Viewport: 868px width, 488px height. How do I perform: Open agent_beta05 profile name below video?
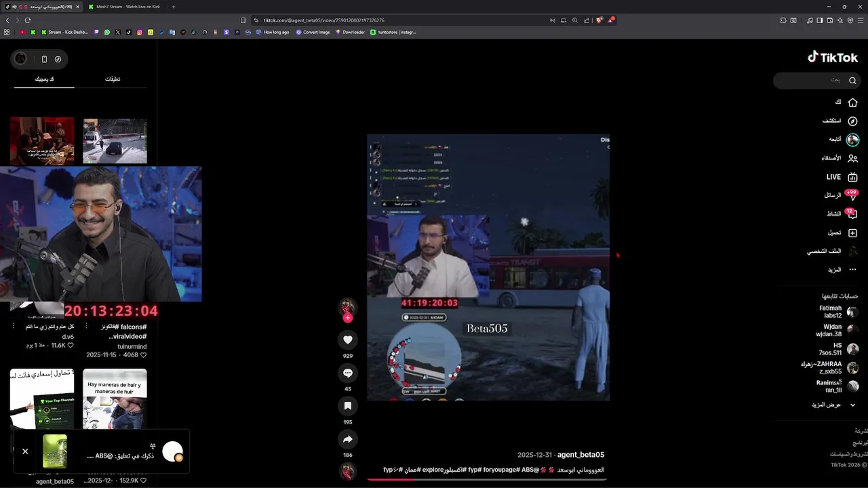click(x=580, y=455)
